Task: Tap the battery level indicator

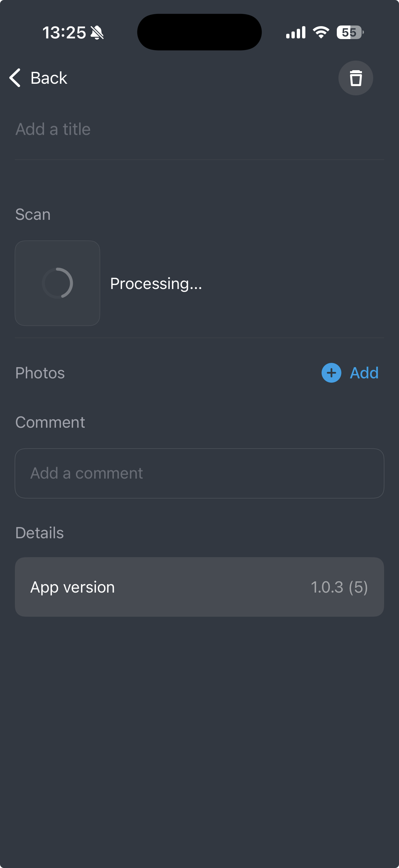Action: tap(350, 32)
